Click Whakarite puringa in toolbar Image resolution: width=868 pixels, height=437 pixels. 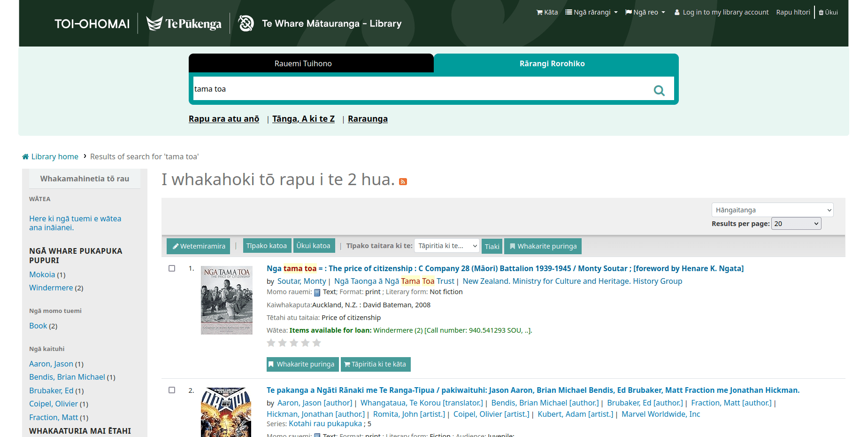coord(543,246)
